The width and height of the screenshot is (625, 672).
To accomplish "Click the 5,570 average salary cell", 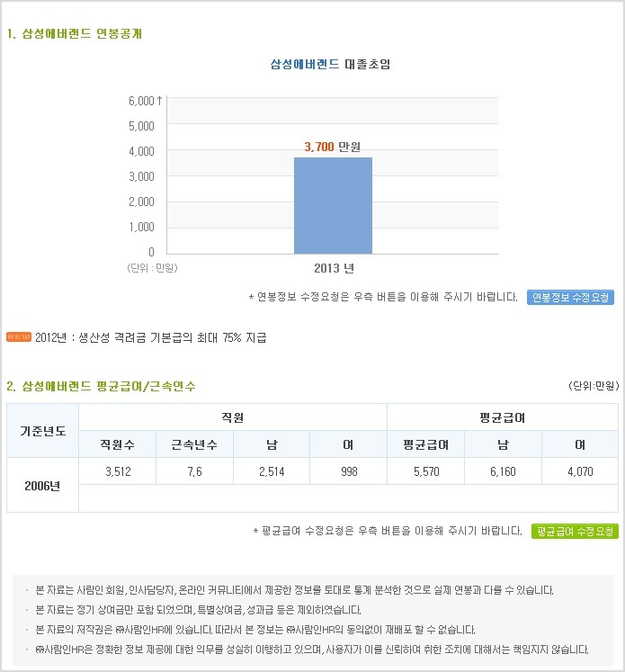I will (x=425, y=471).
